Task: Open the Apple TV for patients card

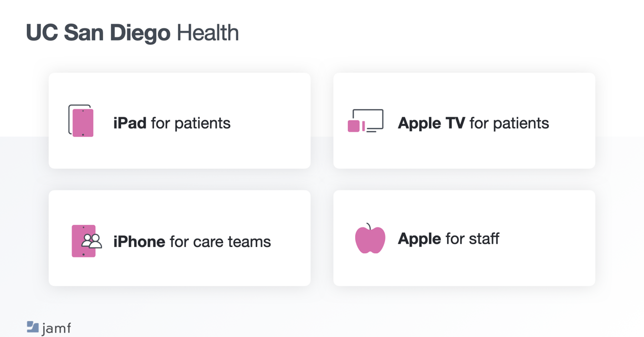Action: [x=464, y=121]
